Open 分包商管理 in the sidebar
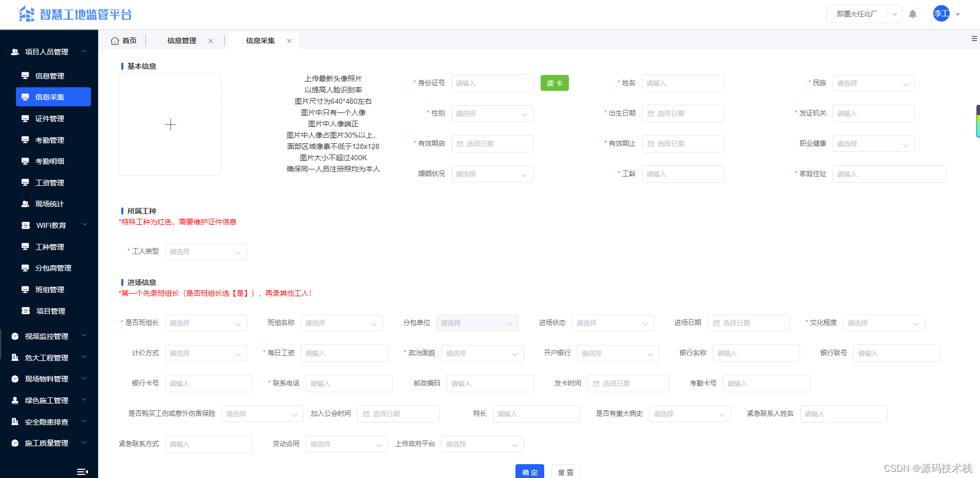Image resolution: width=980 pixels, height=478 pixels. coord(53,268)
